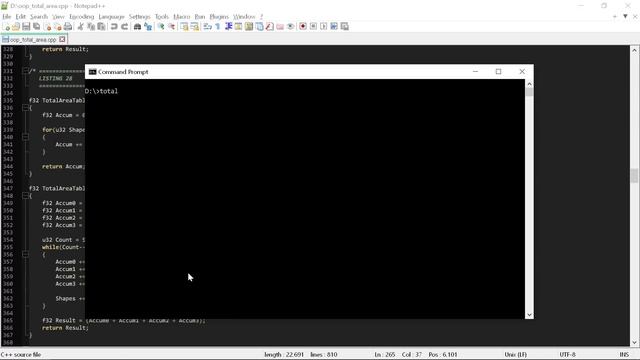Toggle synchronized horizontal scrolling
640x360 pixels.
pos(195,27)
